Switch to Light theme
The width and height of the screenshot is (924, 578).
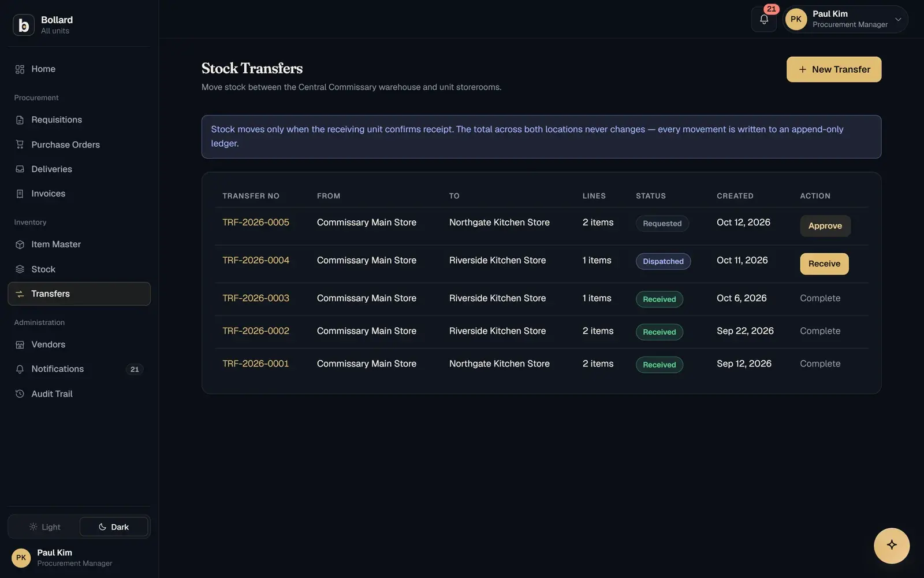(x=44, y=527)
